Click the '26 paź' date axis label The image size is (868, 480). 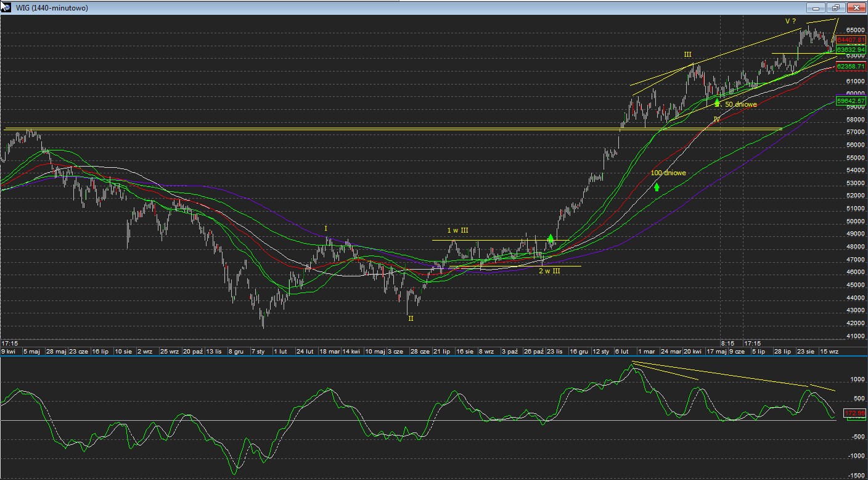pyautogui.click(x=534, y=351)
